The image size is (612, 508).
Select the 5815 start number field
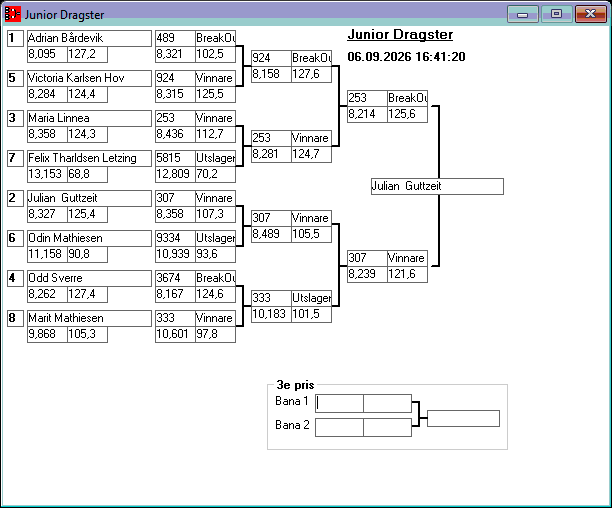175,158
